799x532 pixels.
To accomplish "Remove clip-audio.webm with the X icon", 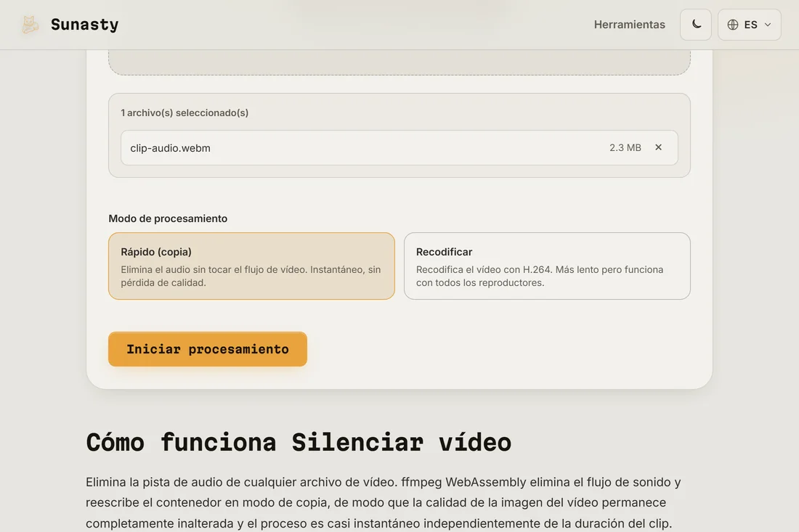I will (658, 147).
